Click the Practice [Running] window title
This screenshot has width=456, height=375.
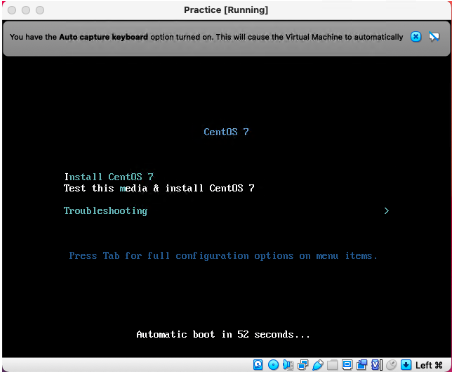226,10
